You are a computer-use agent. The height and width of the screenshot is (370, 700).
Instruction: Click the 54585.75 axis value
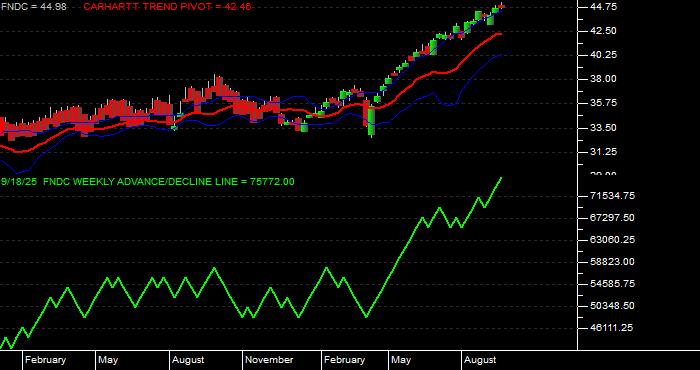[x=612, y=284]
